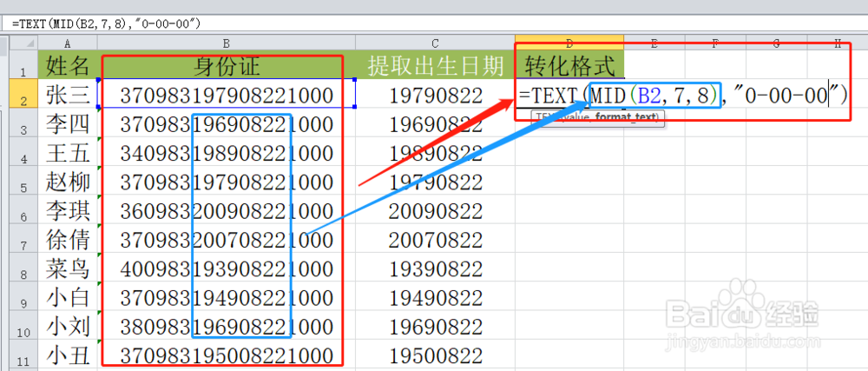Image resolution: width=868 pixels, height=371 pixels.
Task: Select row 8 header
Action: click(23, 268)
